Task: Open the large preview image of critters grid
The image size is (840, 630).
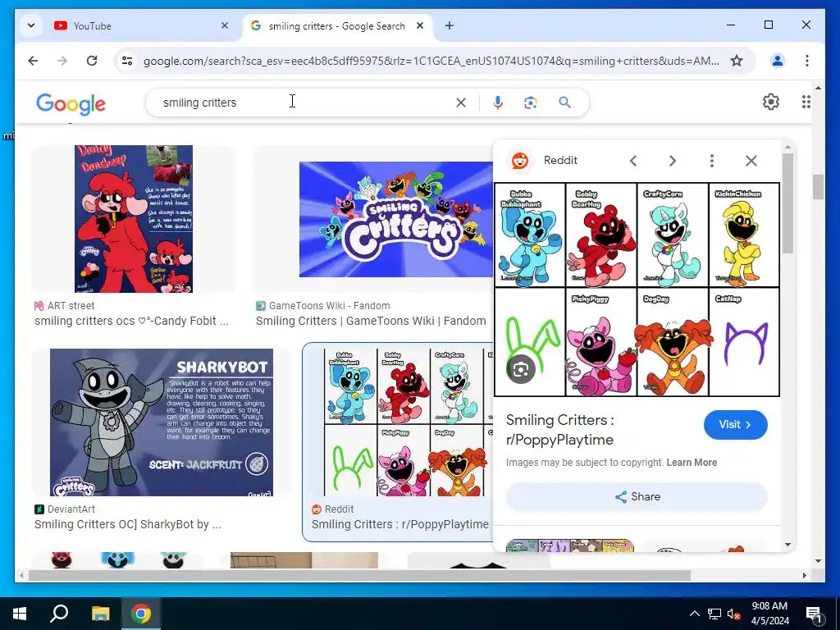Action: point(637,290)
